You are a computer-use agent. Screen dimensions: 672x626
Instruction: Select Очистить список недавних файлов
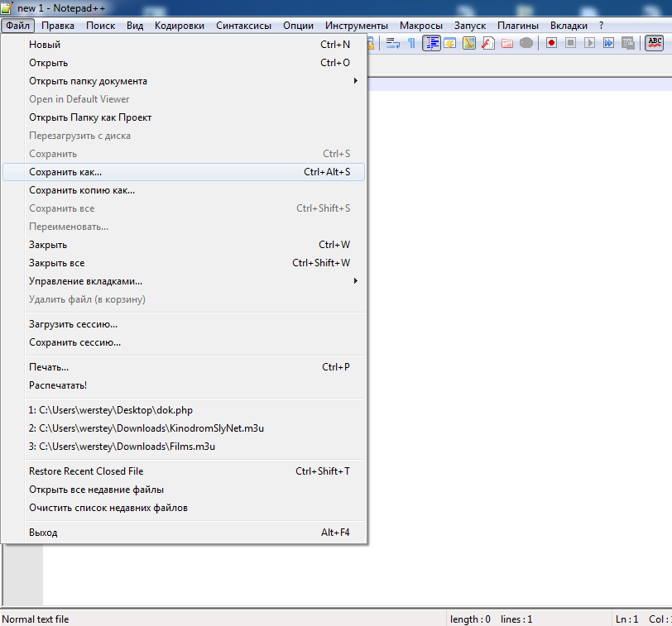tap(108, 508)
